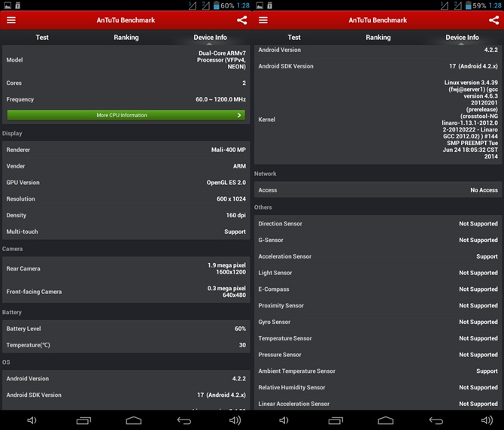The image size is (504, 430).
Task: Tap the Relative Humidity Sensor row
Action: pos(378,387)
